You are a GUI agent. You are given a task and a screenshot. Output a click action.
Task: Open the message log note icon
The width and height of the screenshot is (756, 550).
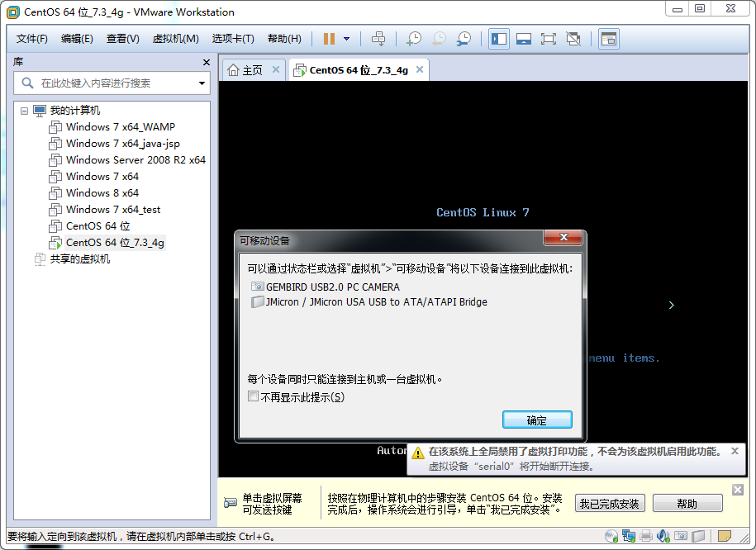click(724, 536)
